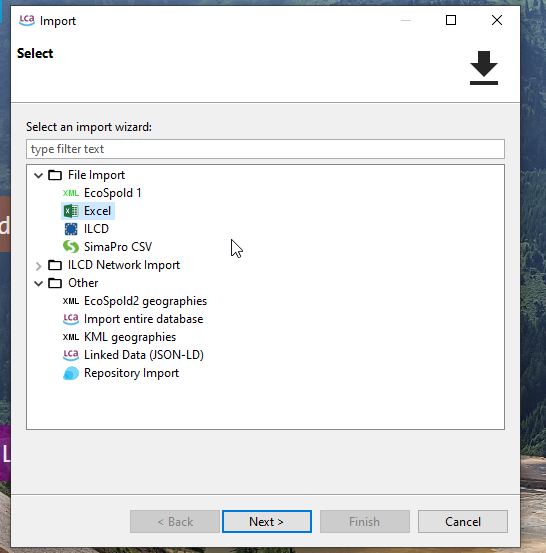This screenshot has height=553, width=546.
Task: Focus the type filter text field
Action: coord(265,149)
